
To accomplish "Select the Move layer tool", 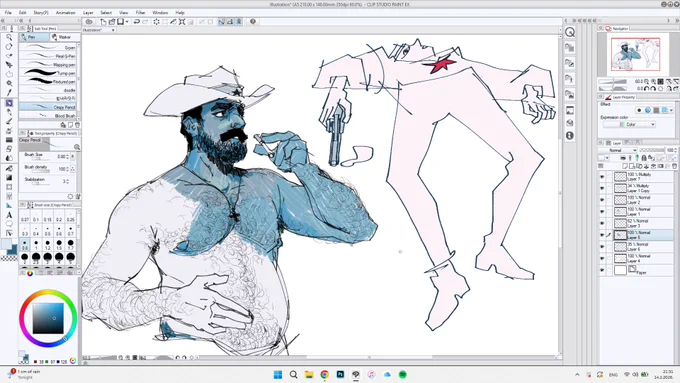I will pos(9,65).
